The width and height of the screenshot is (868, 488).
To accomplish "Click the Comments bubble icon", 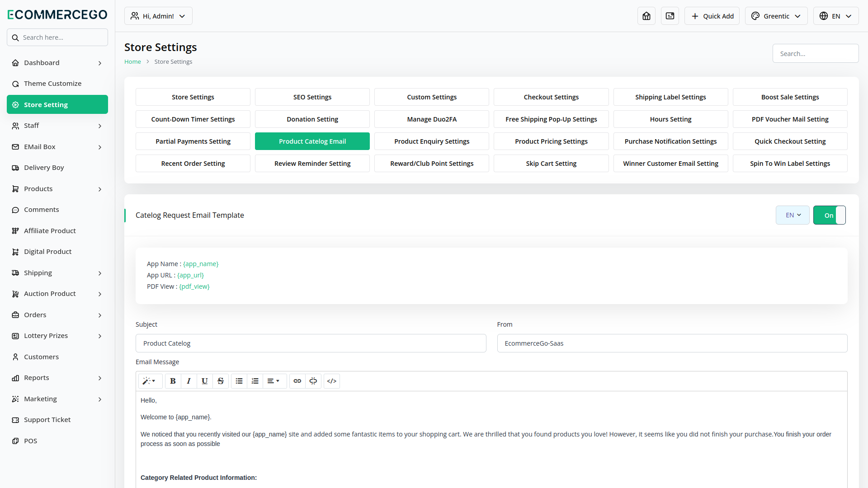I will [x=15, y=210].
